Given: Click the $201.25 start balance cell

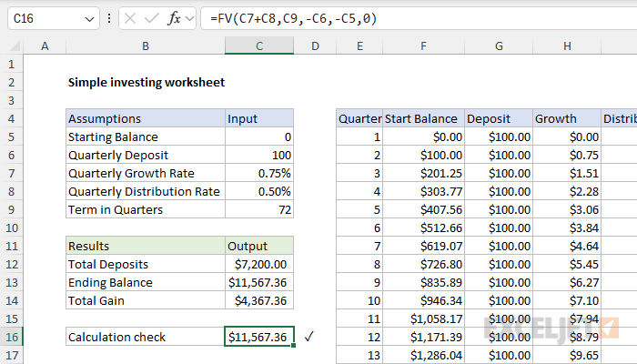Looking at the screenshot, I should pyautogui.click(x=423, y=174).
